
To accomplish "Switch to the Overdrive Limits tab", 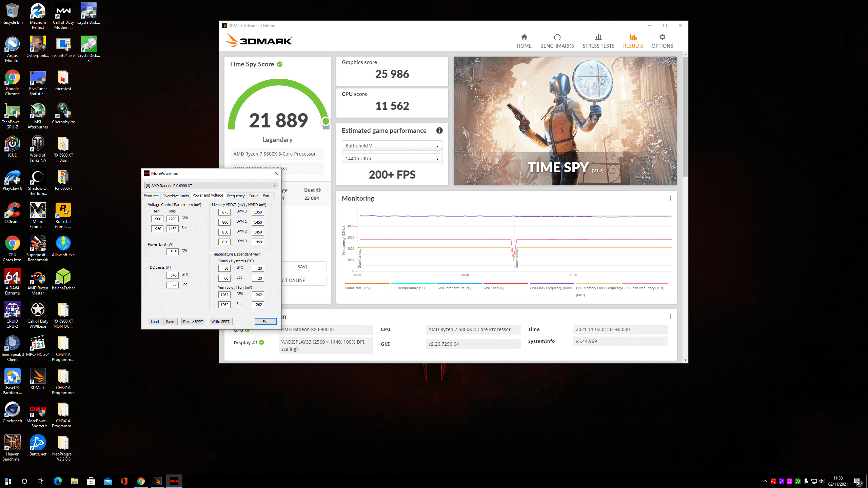I will pyautogui.click(x=175, y=196).
